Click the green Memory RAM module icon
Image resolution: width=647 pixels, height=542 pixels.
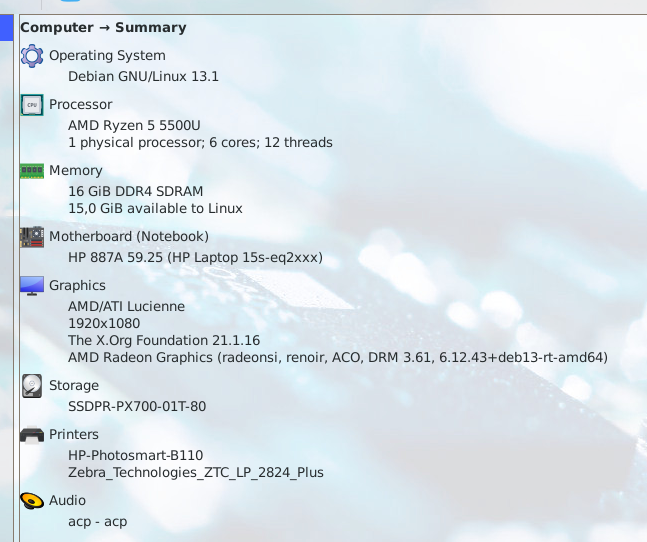pos(32,171)
